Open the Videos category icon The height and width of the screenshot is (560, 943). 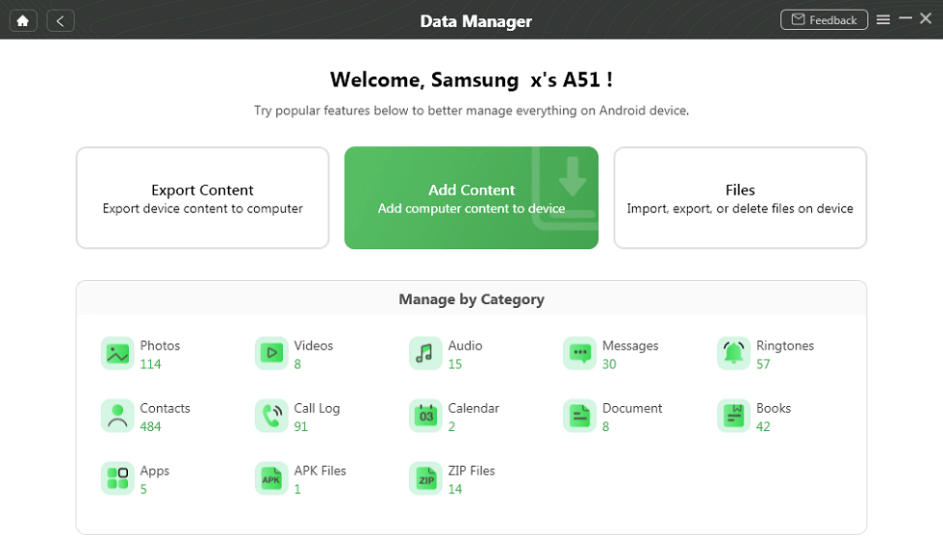pos(271,354)
